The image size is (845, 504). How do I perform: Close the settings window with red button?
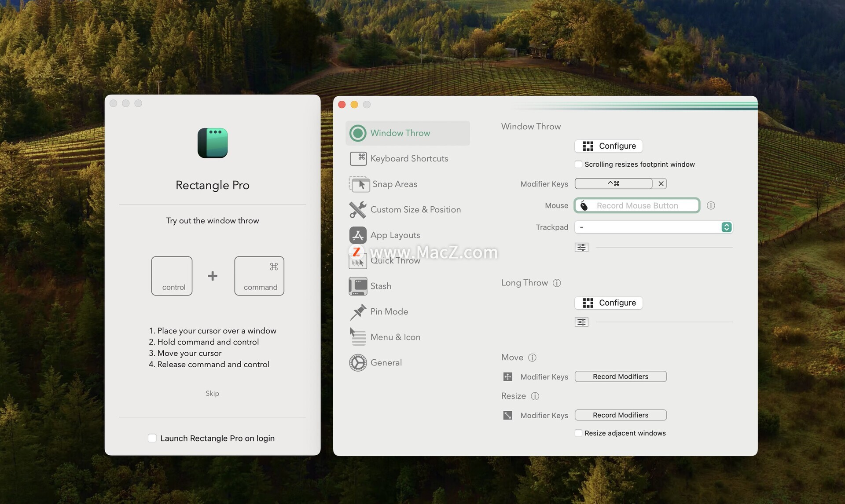(x=342, y=104)
